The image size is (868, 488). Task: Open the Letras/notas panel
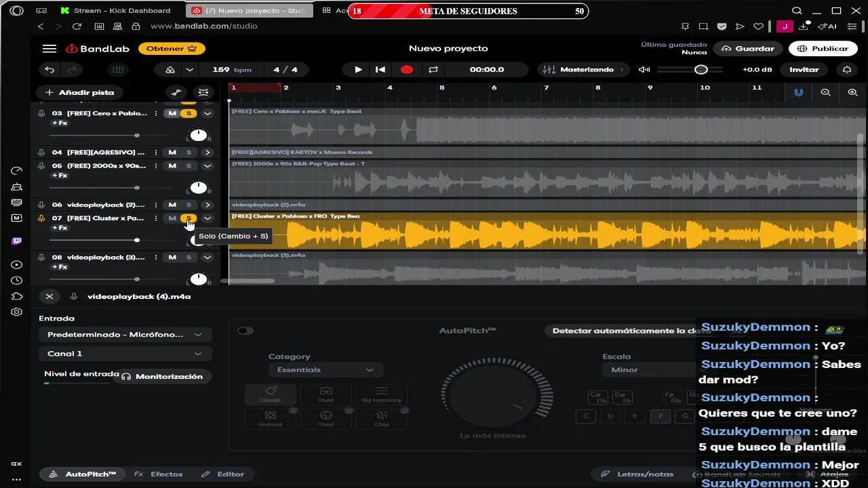[x=637, y=474]
